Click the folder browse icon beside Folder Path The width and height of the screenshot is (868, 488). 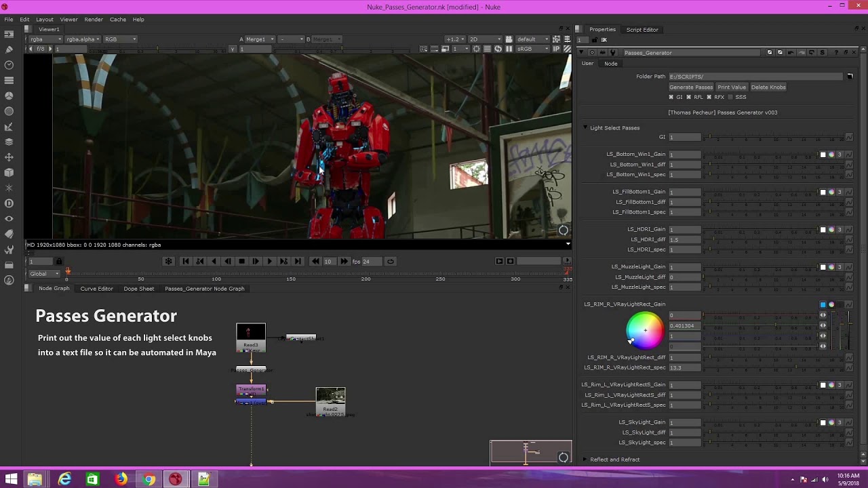click(x=849, y=77)
